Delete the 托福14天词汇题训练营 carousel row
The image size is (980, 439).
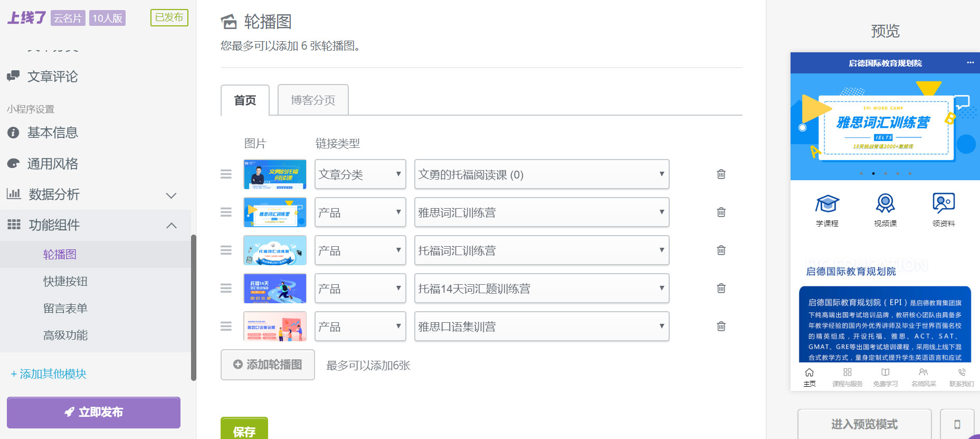(x=721, y=288)
